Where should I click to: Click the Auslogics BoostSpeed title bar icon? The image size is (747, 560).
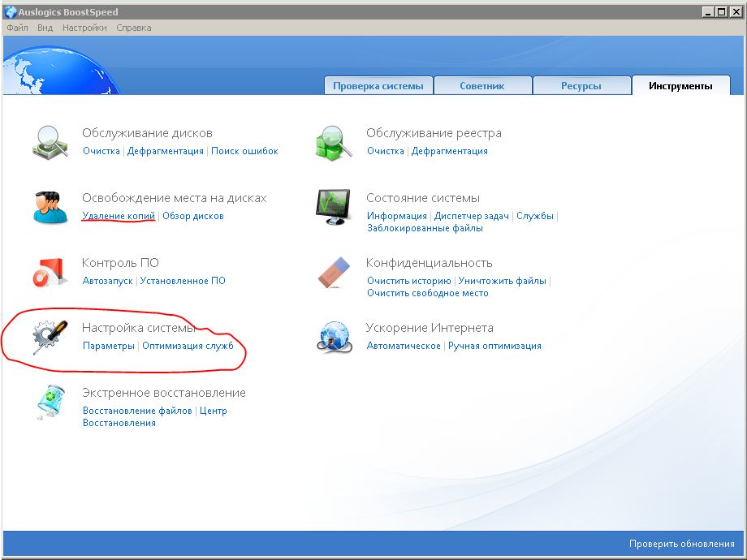point(10,12)
